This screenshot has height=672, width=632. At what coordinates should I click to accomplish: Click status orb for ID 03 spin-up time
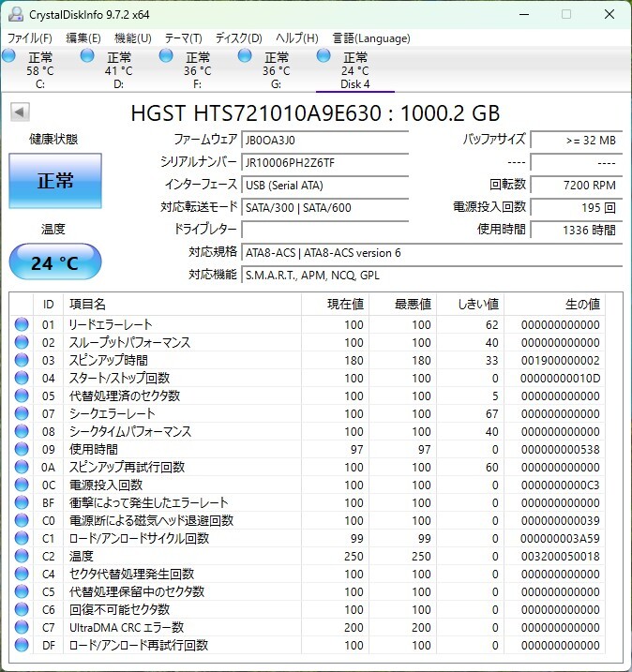coord(22,360)
